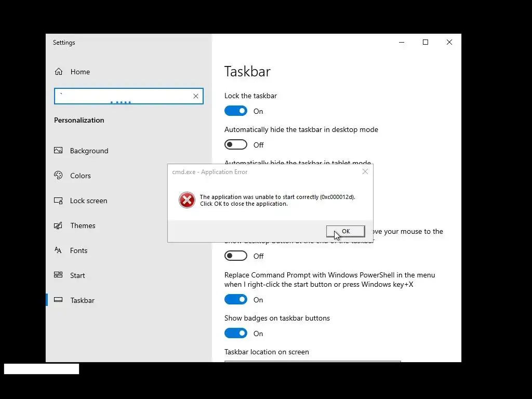This screenshot has height=399, width=532.
Task: Click the Colors palette icon
Action: pyautogui.click(x=58, y=175)
